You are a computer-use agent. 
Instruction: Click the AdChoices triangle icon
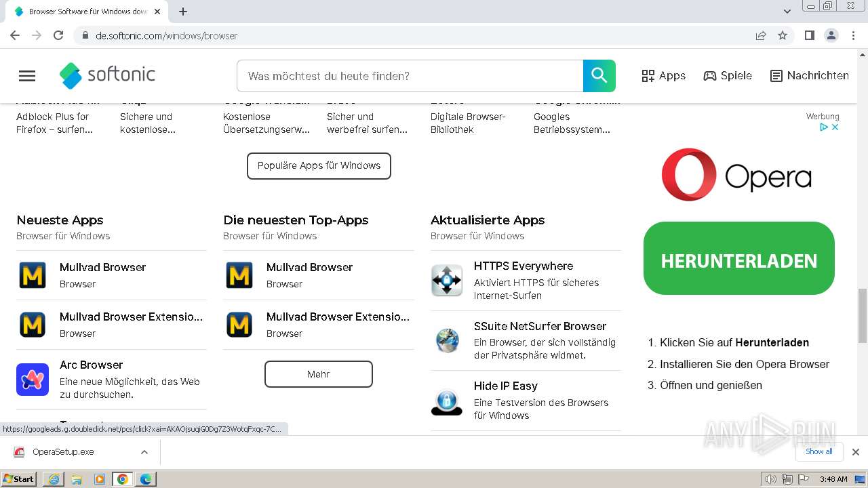pyautogui.click(x=824, y=127)
